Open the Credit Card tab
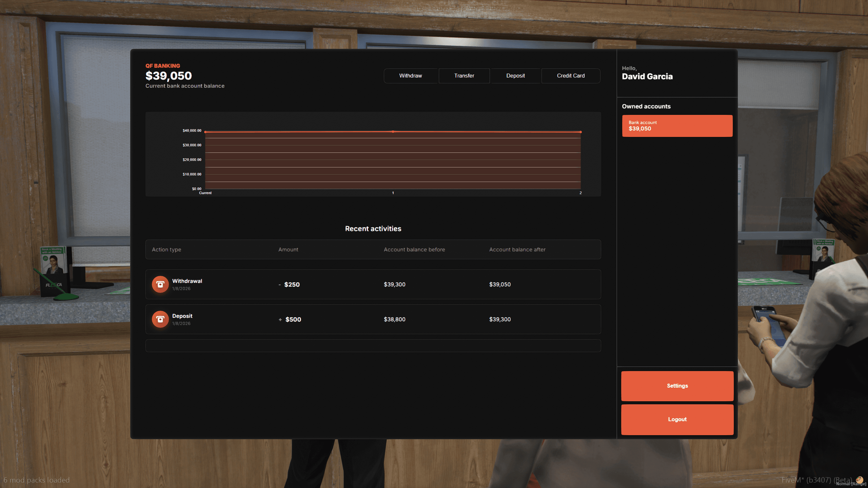Image resolution: width=868 pixels, height=488 pixels. click(x=571, y=76)
